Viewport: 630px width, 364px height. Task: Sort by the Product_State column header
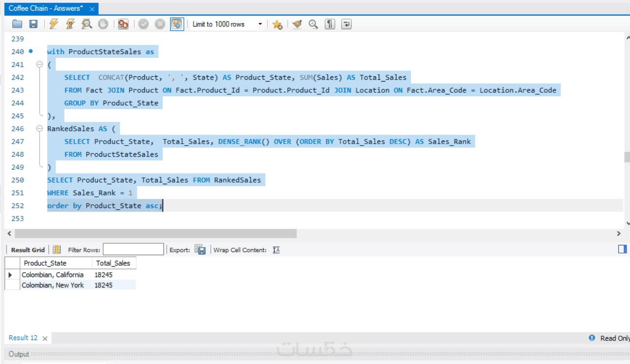56,263
